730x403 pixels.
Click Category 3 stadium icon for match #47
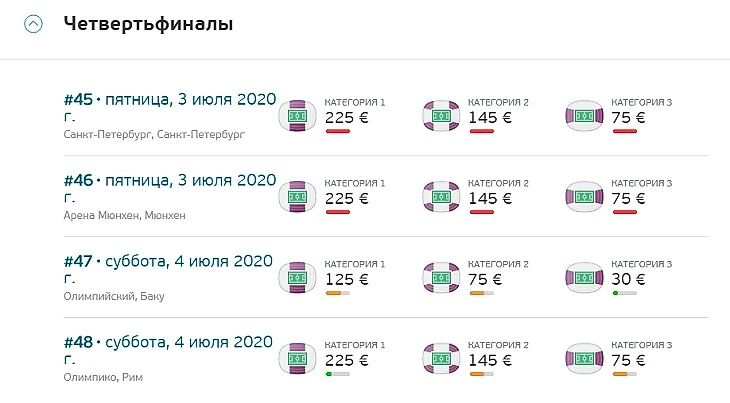pos(585,278)
